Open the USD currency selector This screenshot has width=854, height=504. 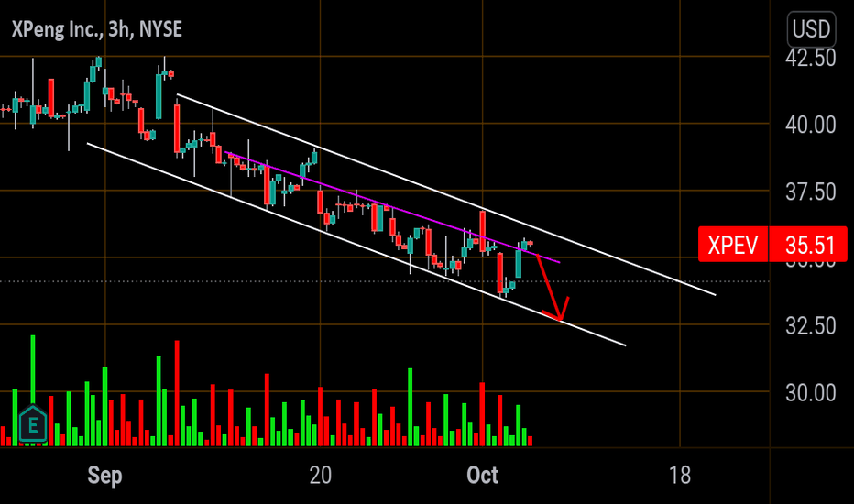(x=811, y=29)
